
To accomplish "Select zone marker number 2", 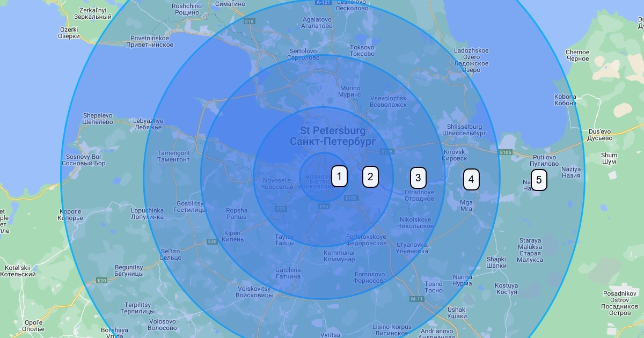I will click(370, 177).
